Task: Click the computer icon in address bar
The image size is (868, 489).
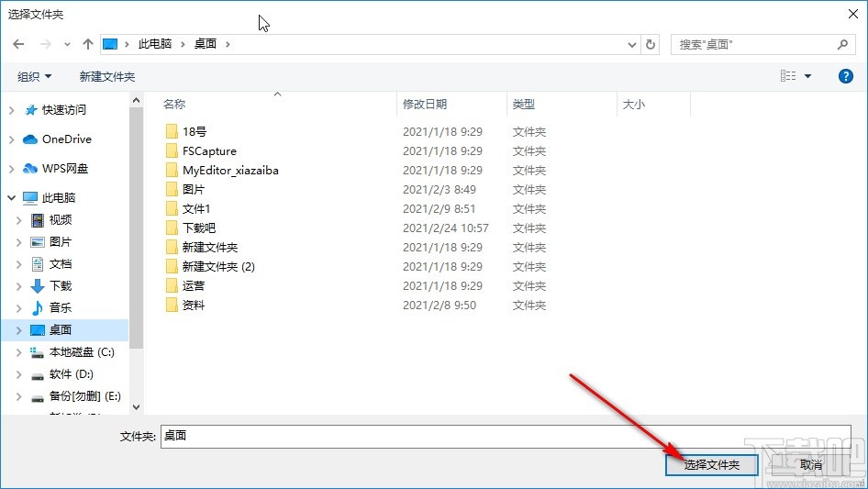Action: pyautogui.click(x=110, y=44)
